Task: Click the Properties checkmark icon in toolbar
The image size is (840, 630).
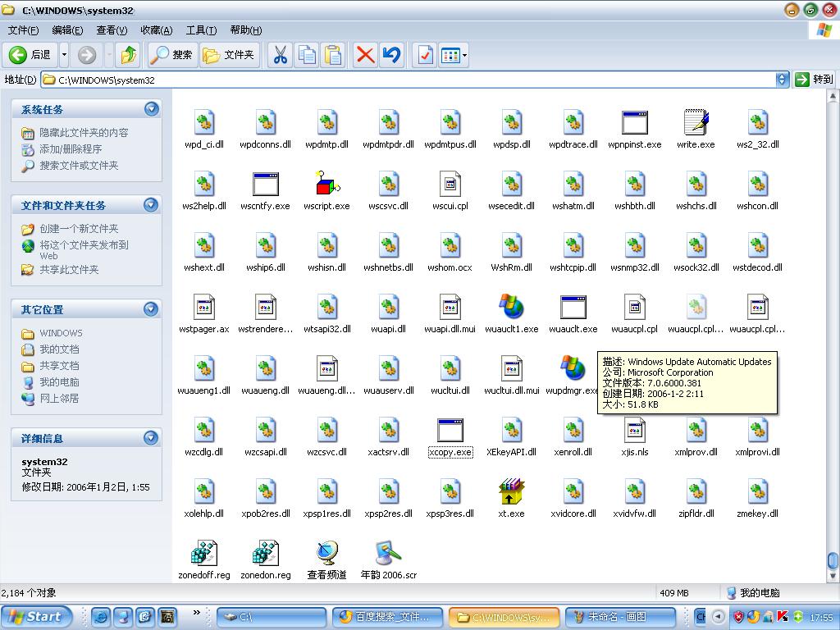Action: click(426, 55)
